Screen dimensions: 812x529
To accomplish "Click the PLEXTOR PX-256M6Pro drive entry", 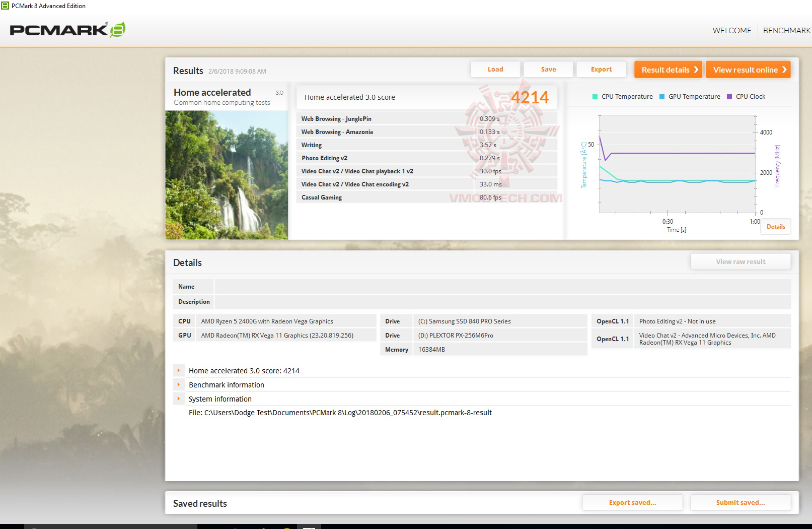I will coord(456,336).
